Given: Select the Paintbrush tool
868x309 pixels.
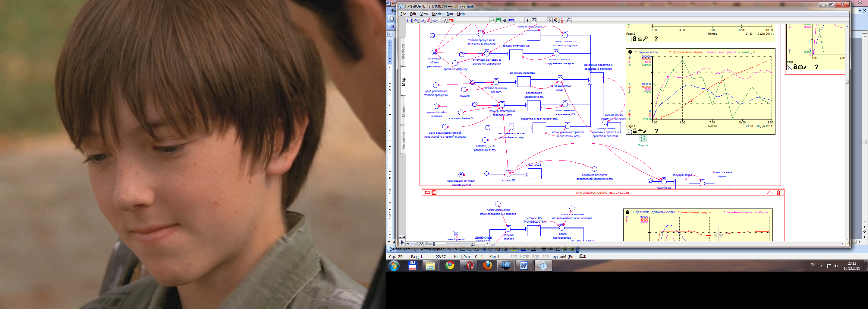Looking at the screenshot, I should pyautogui.click(x=556, y=21).
